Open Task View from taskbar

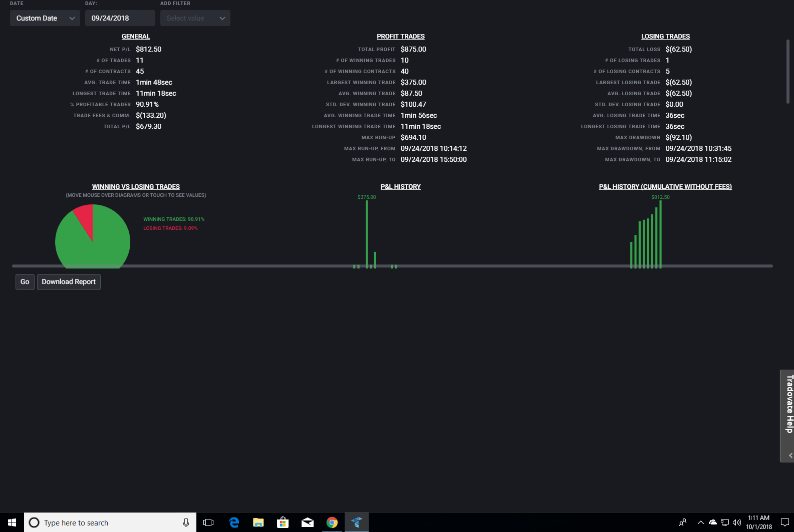pos(208,522)
